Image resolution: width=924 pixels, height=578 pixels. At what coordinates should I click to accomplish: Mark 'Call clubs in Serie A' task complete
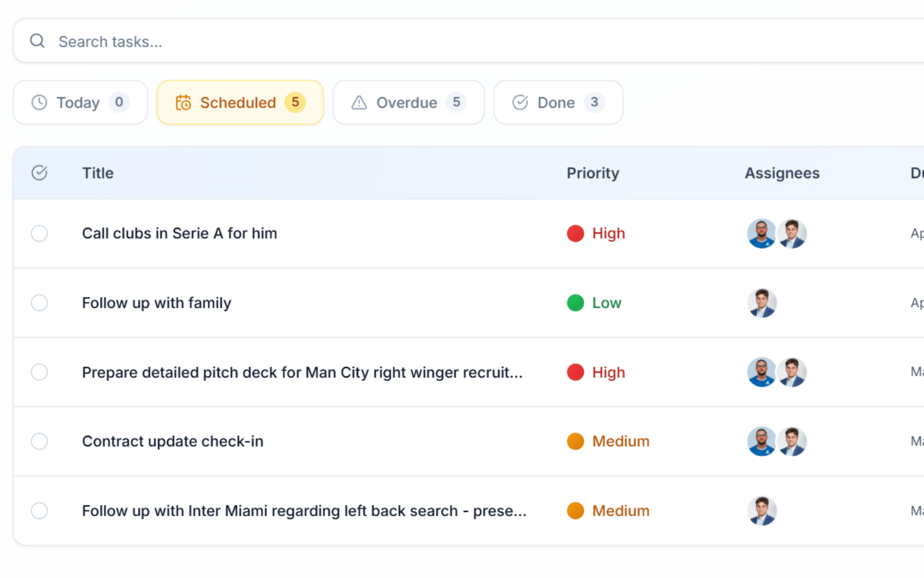[39, 234]
